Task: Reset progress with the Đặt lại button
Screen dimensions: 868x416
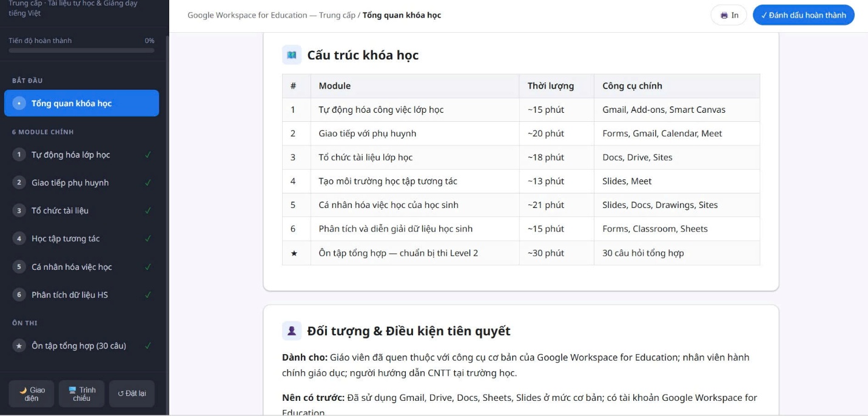Action: [132, 394]
